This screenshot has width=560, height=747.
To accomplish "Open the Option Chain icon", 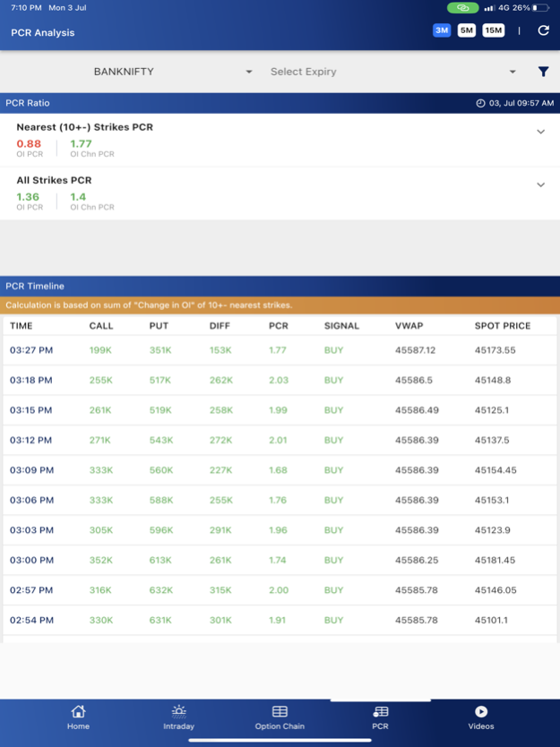I will (280, 712).
